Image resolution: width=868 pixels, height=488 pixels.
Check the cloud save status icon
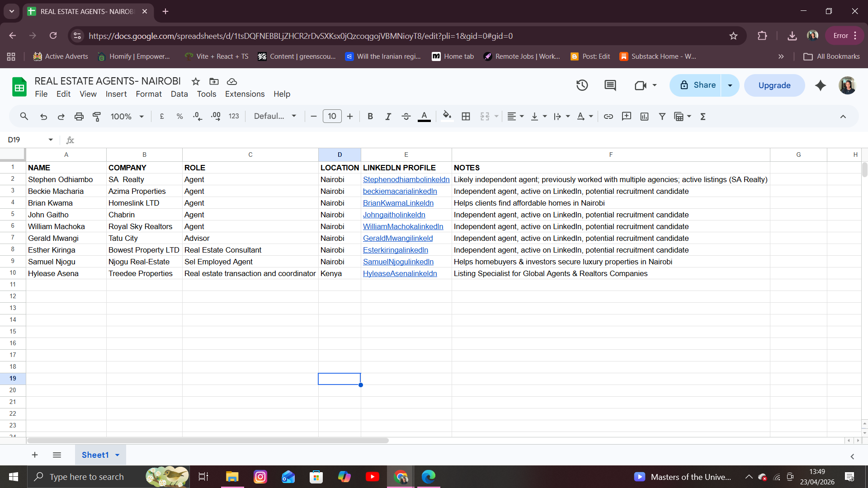[x=232, y=81]
